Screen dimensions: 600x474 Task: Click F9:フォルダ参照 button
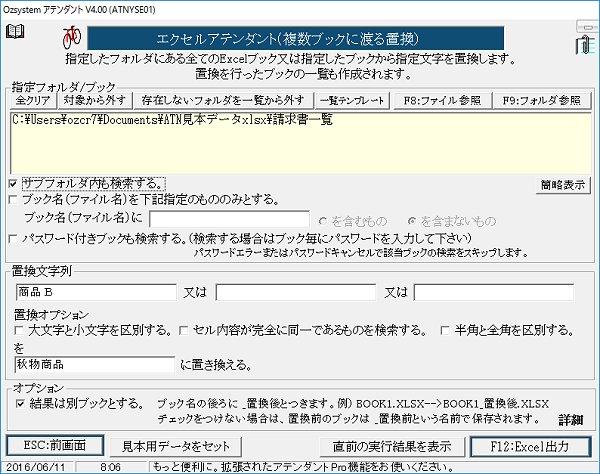pos(541,101)
